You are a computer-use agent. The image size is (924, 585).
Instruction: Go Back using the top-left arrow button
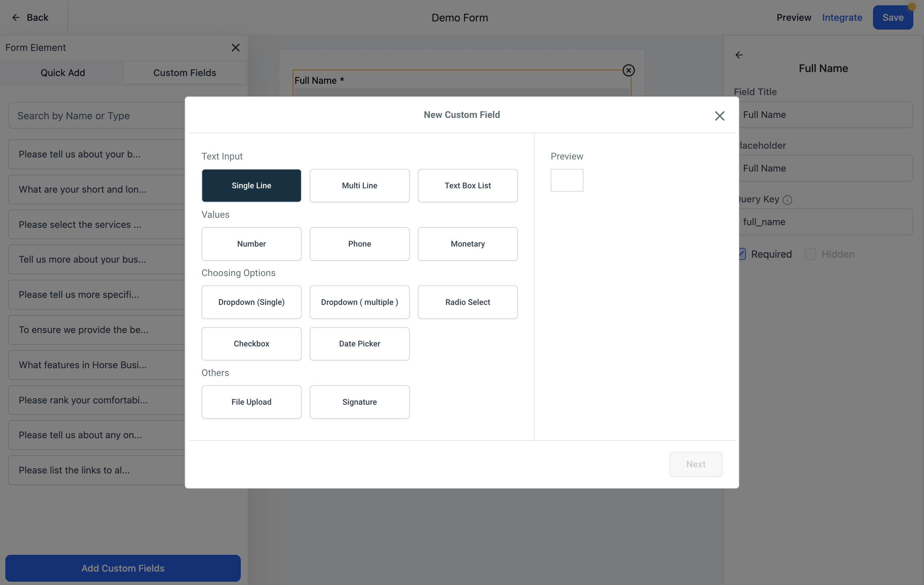point(30,17)
